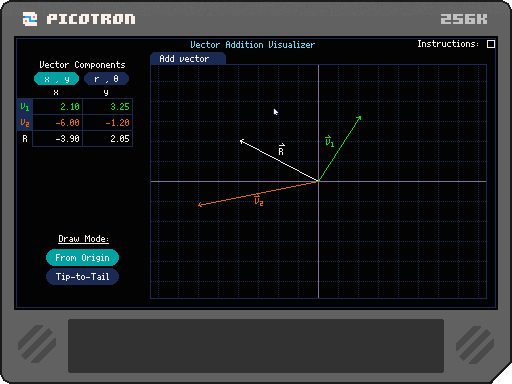Click the R row label

coord(25,139)
